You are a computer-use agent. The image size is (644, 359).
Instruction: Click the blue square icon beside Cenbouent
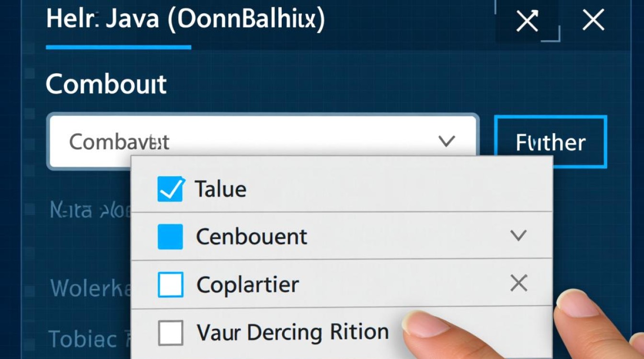coord(170,236)
